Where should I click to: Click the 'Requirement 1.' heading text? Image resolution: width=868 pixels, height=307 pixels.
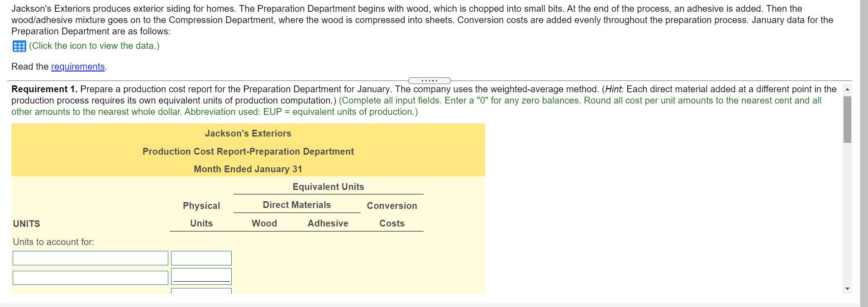tap(44, 89)
